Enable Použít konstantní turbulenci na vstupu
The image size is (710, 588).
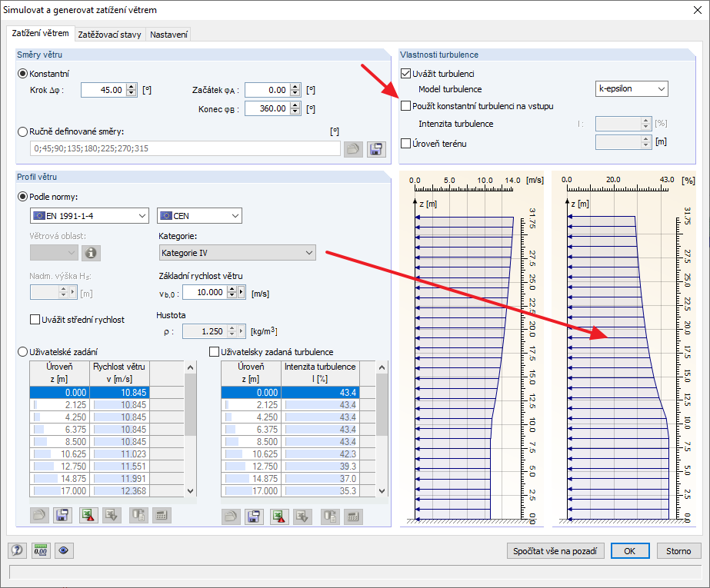pyautogui.click(x=405, y=106)
